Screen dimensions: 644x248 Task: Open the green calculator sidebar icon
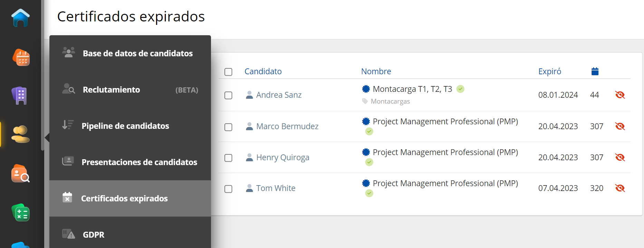(20, 212)
